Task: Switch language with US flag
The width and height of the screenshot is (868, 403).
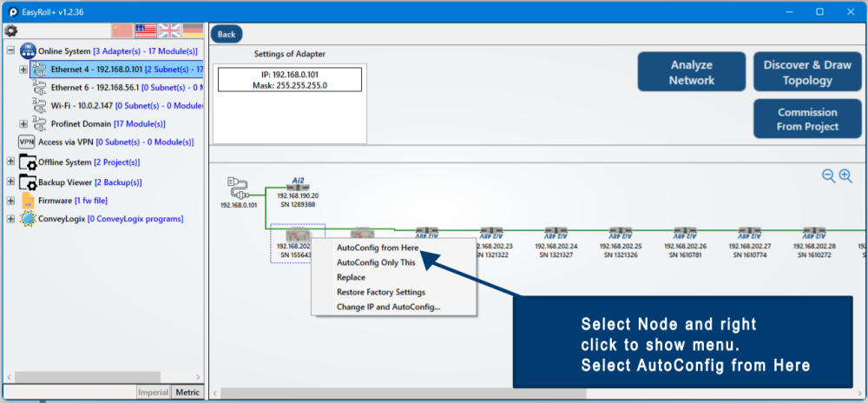Action: 146,30
